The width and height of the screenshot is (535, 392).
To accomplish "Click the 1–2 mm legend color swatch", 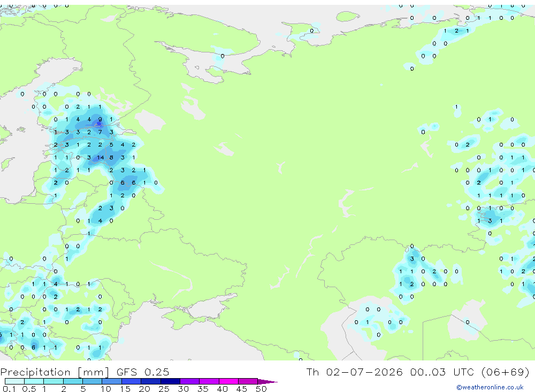I will point(53,381).
